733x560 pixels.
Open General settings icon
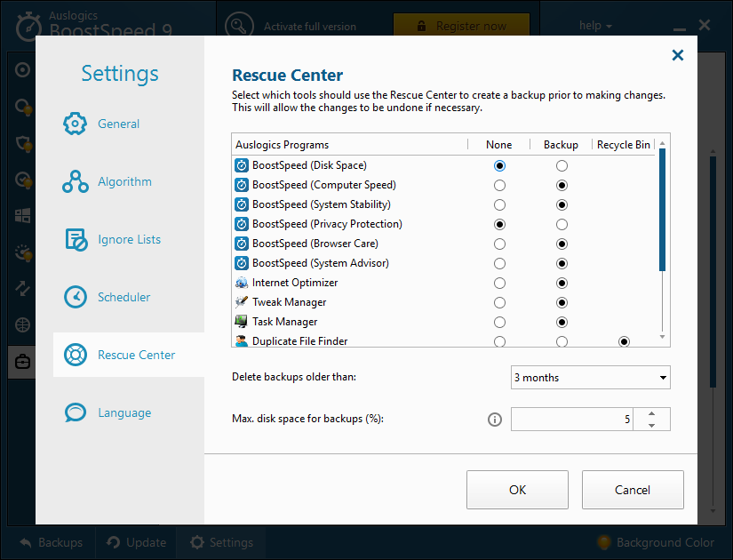75,124
